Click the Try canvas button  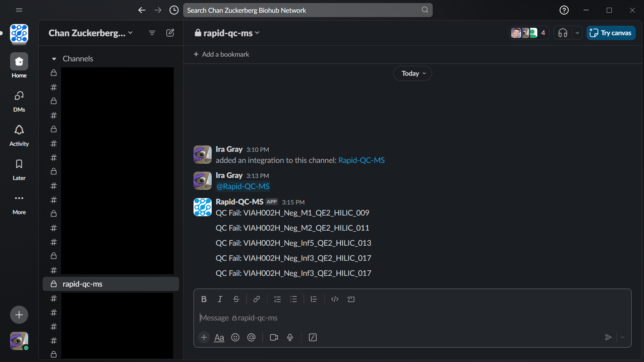pyautogui.click(x=611, y=33)
